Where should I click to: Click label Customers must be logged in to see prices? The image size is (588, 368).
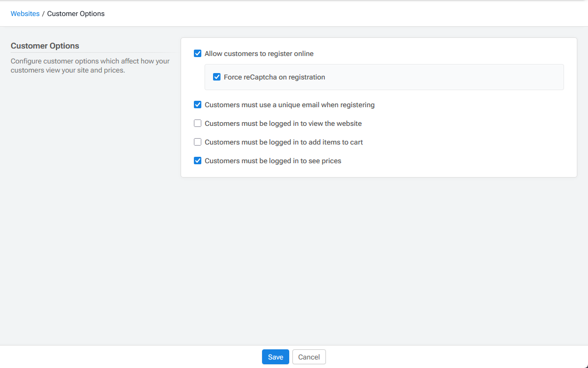point(273,161)
